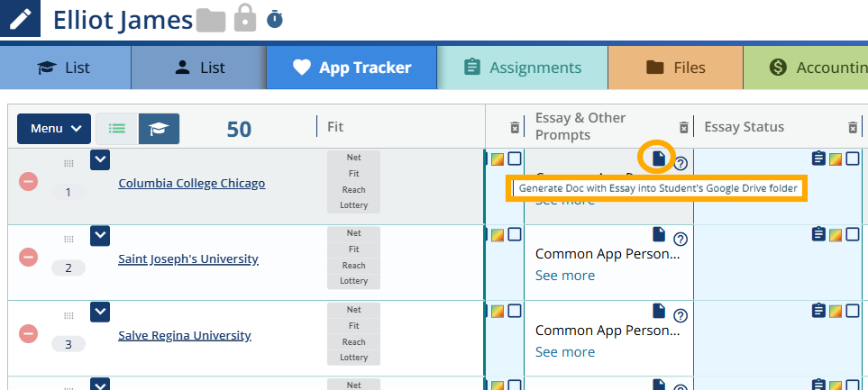Tick the essay prompts checkbox for Columbia College Chicago
Image resolution: width=868 pixels, height=390 pixels.
(x=515, y=159)
